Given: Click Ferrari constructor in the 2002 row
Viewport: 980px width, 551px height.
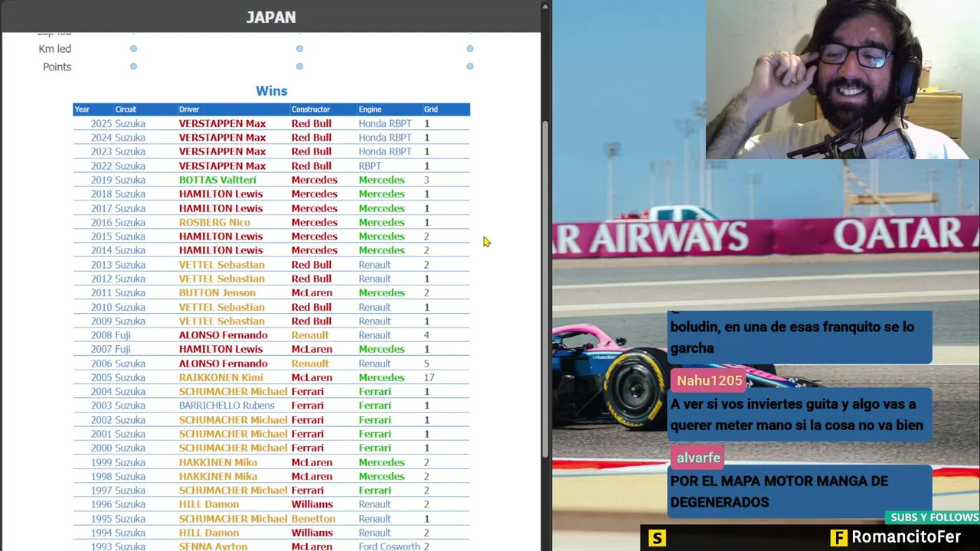Looking at the screenshot, I should 308,420.
